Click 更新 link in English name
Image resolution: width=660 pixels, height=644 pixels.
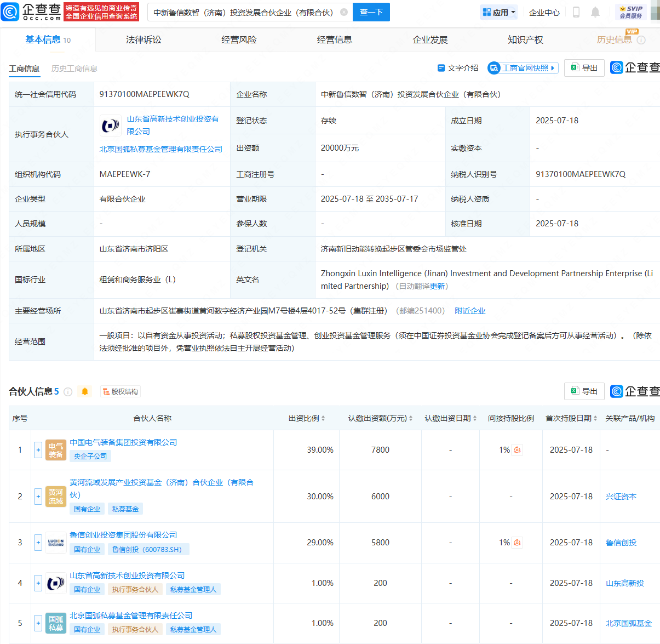[438, 286]
